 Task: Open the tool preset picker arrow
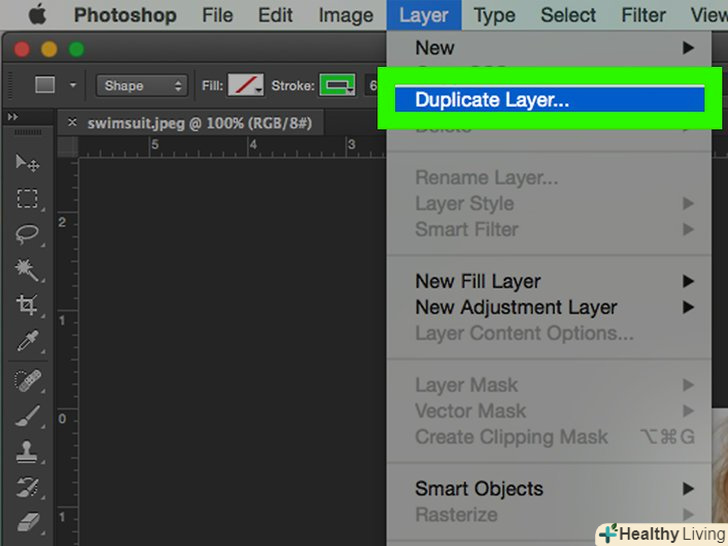pos(73,85)
